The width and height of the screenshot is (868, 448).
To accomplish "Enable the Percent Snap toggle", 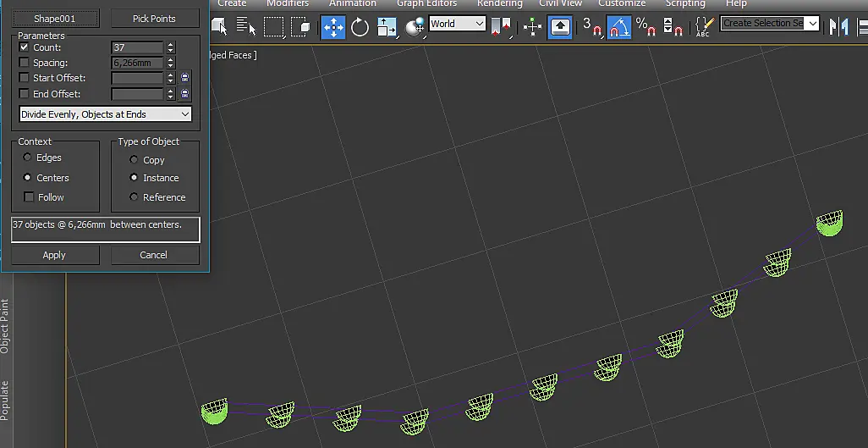I will tap(645, 26).
